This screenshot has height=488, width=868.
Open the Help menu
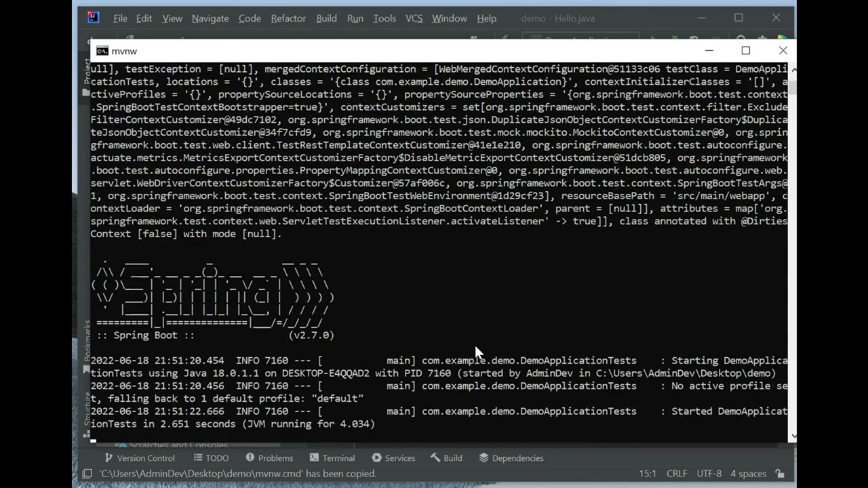click(487, 18)
